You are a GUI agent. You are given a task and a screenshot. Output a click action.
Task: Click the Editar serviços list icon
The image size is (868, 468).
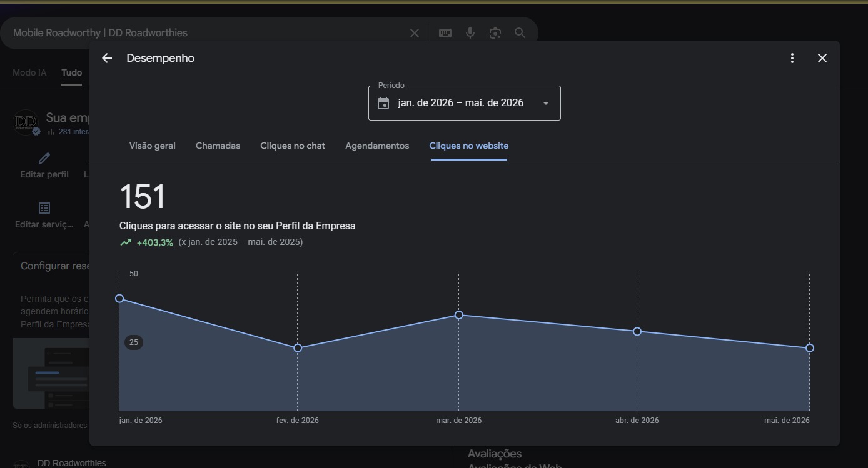[44, 207]
